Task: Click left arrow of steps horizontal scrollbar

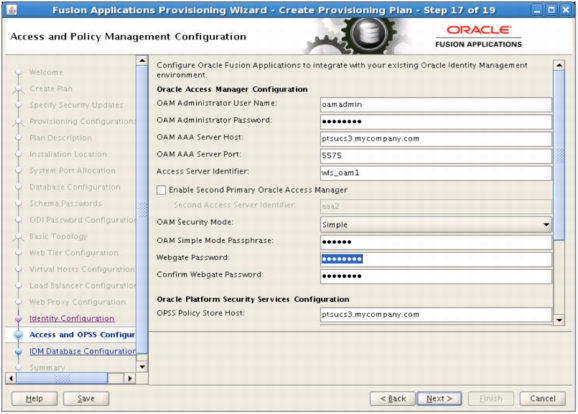Action: (x=11, y=378)
